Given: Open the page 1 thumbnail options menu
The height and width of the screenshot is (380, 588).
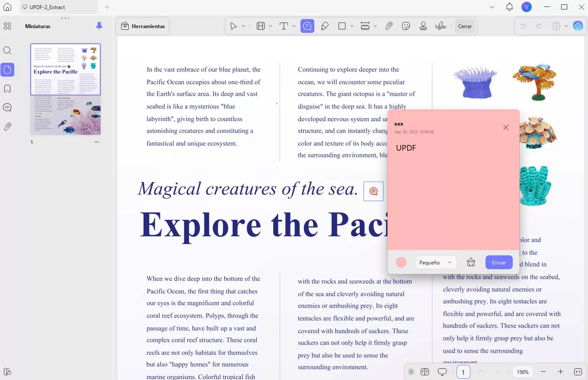Looking at the screenshot, I should pos(97,142).
